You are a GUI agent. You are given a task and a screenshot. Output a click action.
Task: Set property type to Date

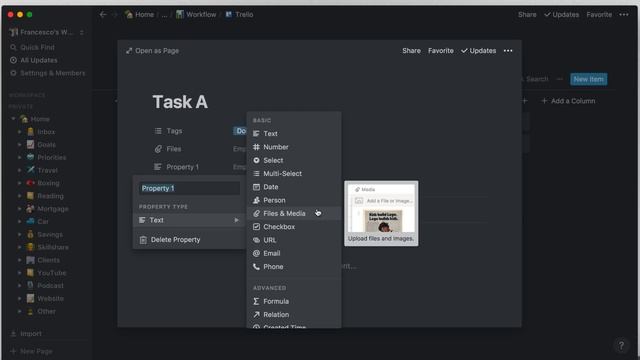pyautogui.click(x=294, y=187)
